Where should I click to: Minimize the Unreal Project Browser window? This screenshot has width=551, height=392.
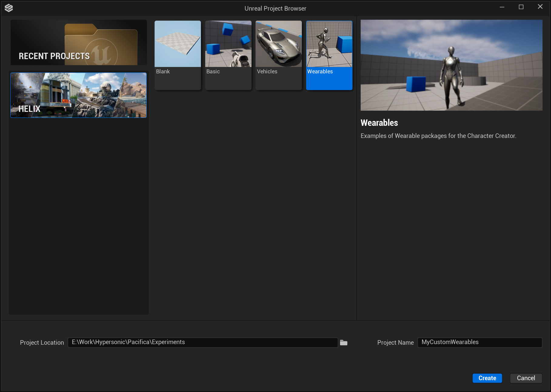pyautogui.click(x=502, y=7)
